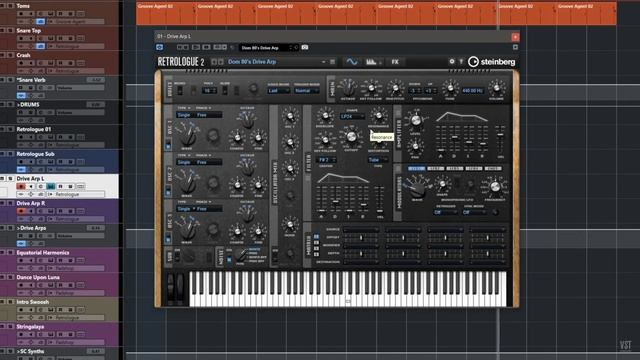Open the plugin window functions menu at the top right
Image resolution: width=640 pixels, height=360 pixels.
click(515, 47)
